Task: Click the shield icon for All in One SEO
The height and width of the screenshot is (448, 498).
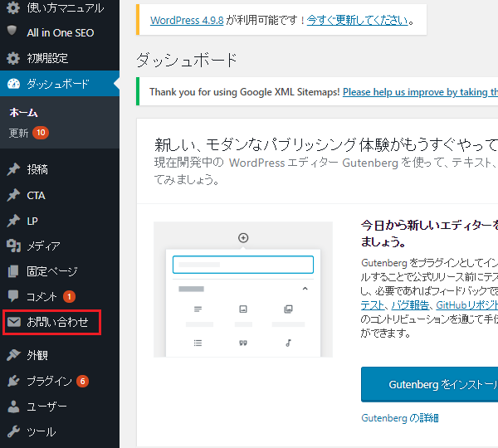Action: click(x=12, y=31)
